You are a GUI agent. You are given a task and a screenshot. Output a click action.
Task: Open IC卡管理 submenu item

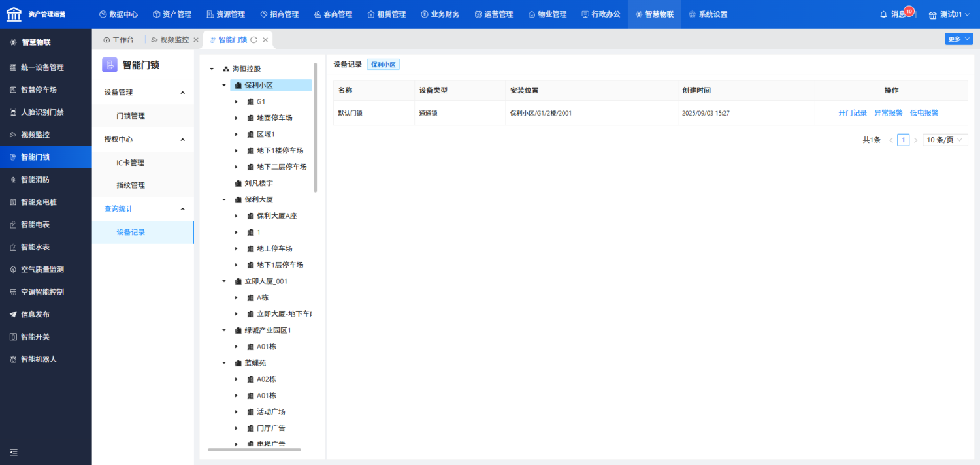(x=130, y=163)
